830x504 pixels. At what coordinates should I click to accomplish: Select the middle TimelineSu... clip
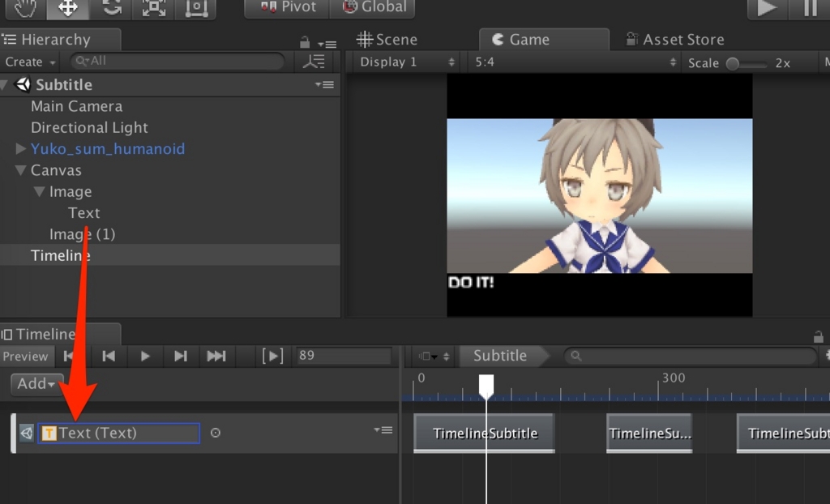click(649, 434)
